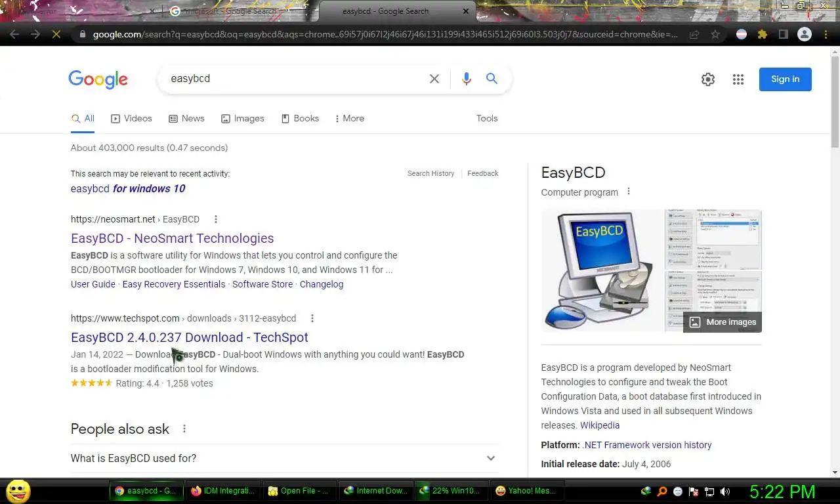
Task: Click the orange magnifier tray icon
Action: click(x=662, y=491)
